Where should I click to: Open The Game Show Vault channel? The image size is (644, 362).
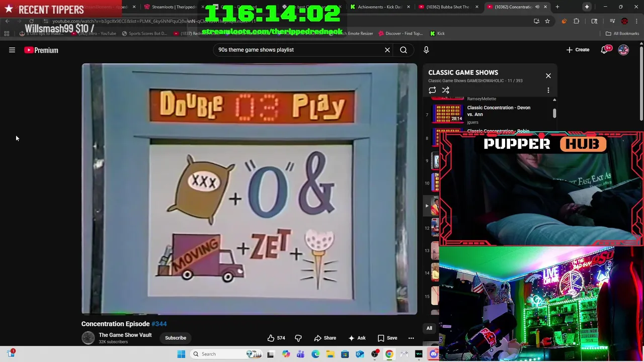tap(125, 335)
